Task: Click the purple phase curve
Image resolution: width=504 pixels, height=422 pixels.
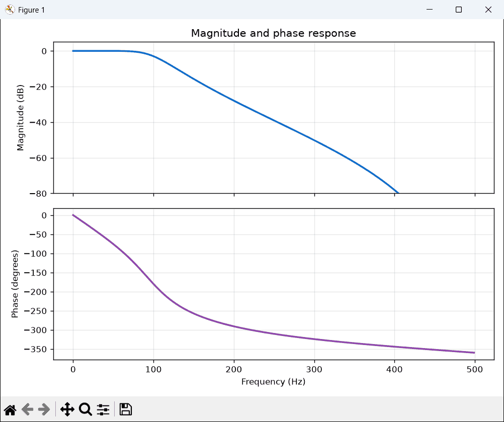Action: point(234,326)
